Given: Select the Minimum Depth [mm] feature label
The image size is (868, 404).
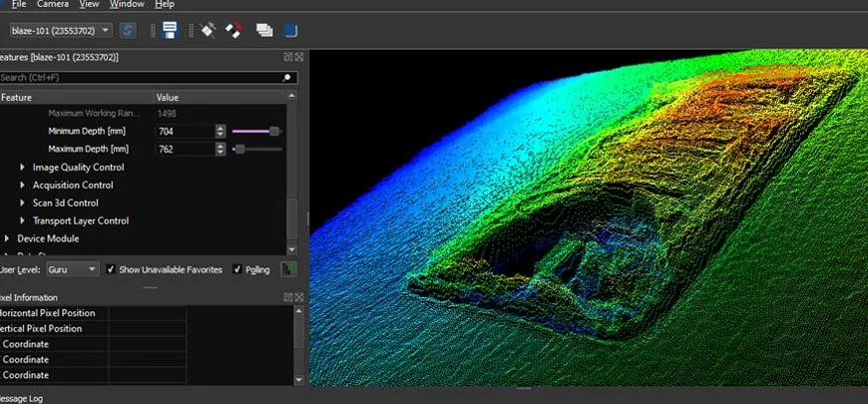Looking at the screenshot, I should tap(87, 131).
